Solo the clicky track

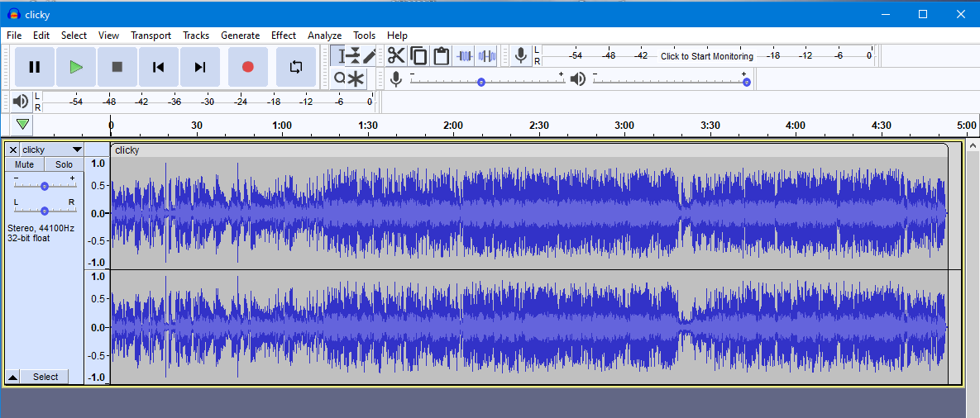(x=64, y=164)
